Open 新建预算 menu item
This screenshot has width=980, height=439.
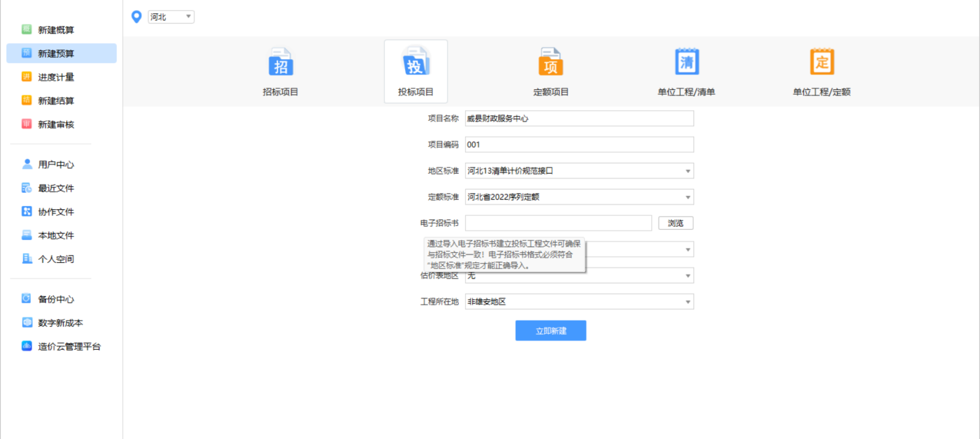coord(62,53)
